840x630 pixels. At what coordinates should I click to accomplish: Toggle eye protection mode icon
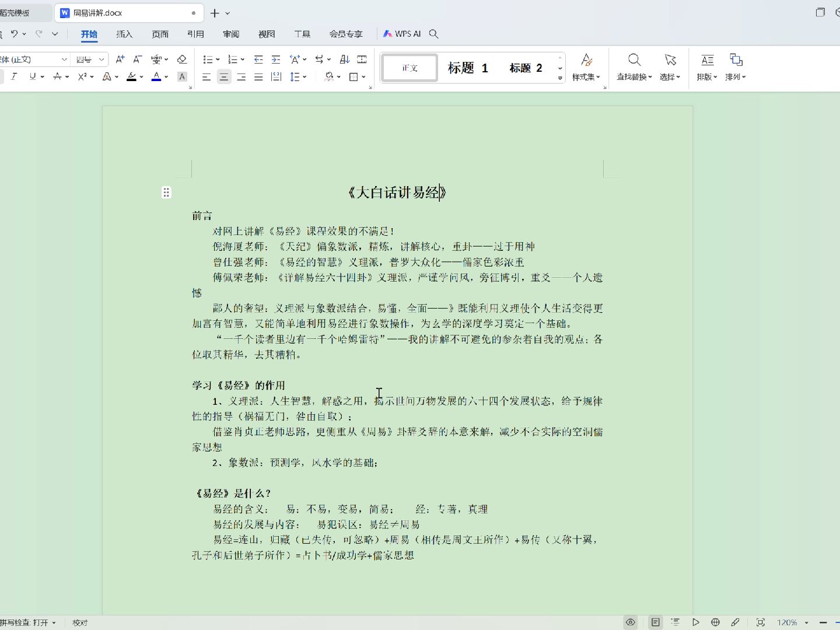(631, 622)
